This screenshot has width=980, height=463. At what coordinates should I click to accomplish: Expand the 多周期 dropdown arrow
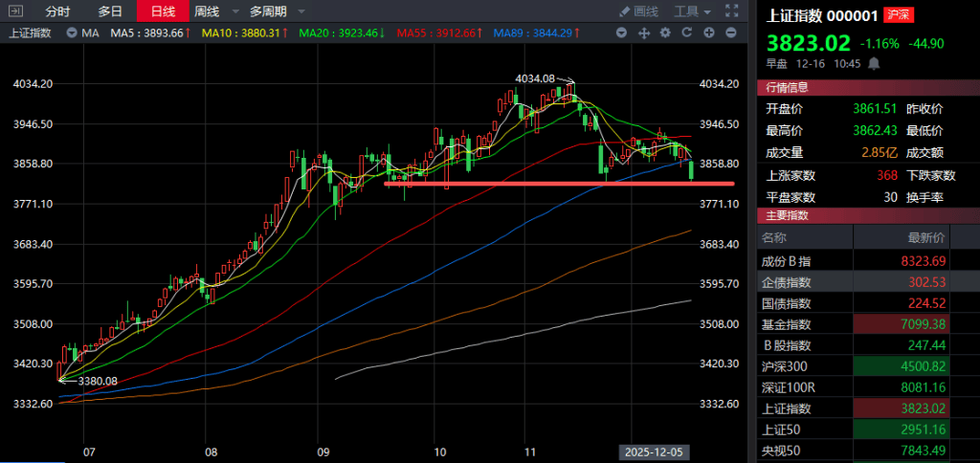tap(301, 11)
